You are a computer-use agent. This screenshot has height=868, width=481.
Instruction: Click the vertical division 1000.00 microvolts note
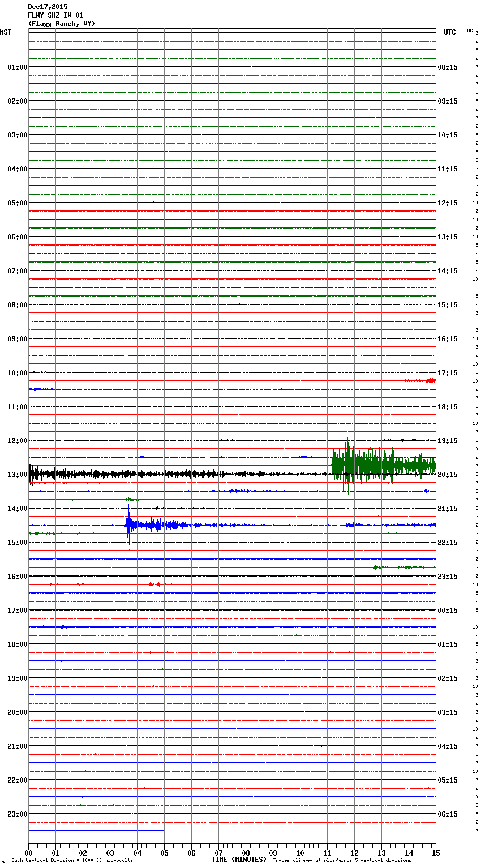coord(72,861)
